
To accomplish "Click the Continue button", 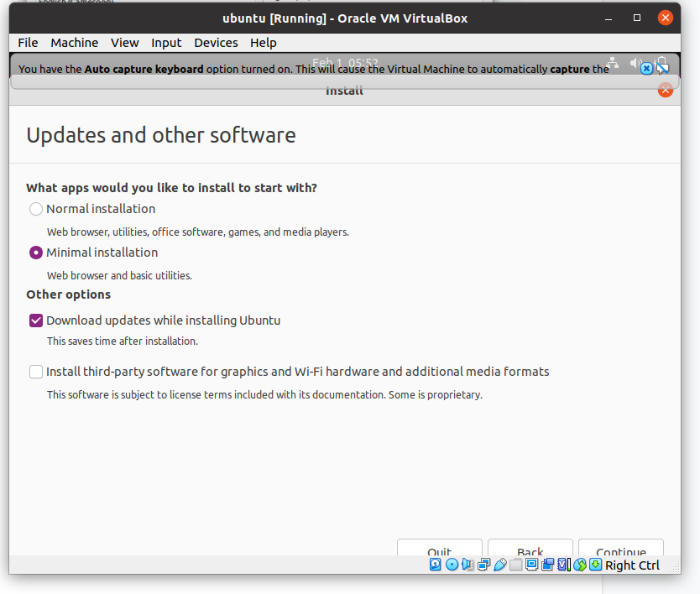I will tap(620, 548).
